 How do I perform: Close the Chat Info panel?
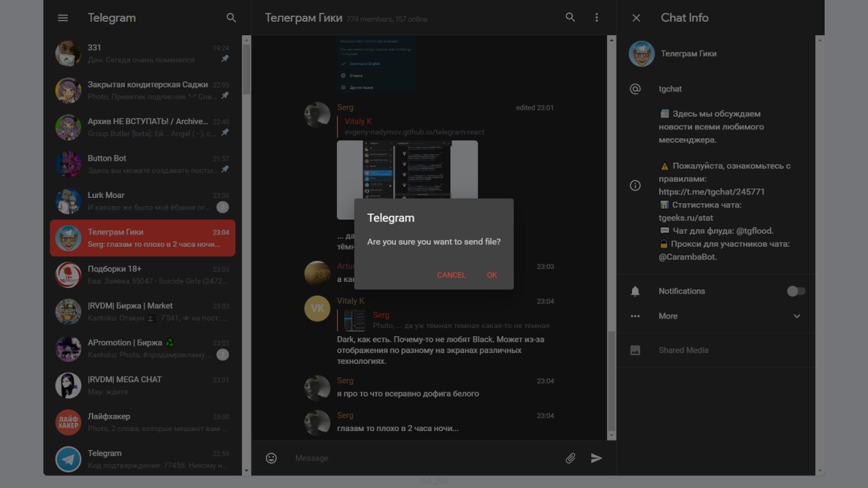tap(636, 18)
